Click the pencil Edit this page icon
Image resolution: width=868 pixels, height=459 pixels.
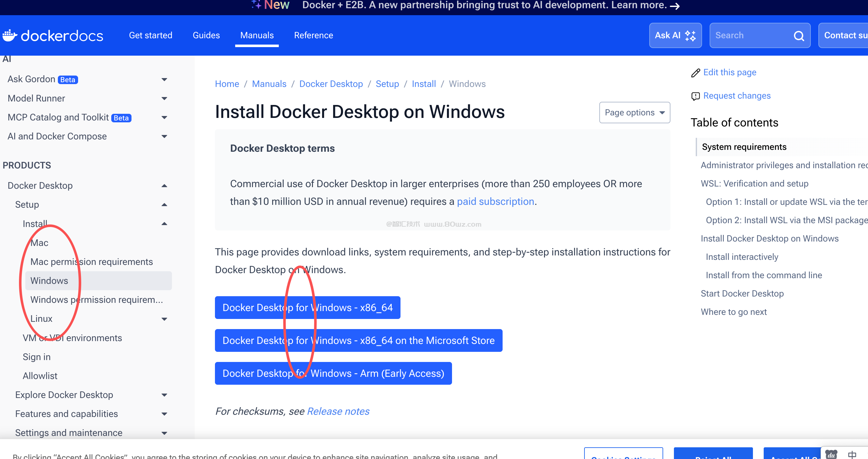(x=695, y=73)
